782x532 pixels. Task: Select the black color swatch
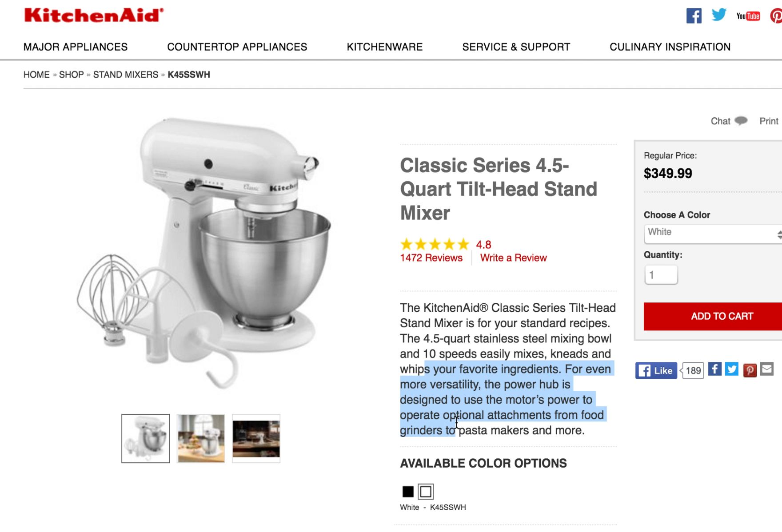pyautogui.click(x=408, y=492)
